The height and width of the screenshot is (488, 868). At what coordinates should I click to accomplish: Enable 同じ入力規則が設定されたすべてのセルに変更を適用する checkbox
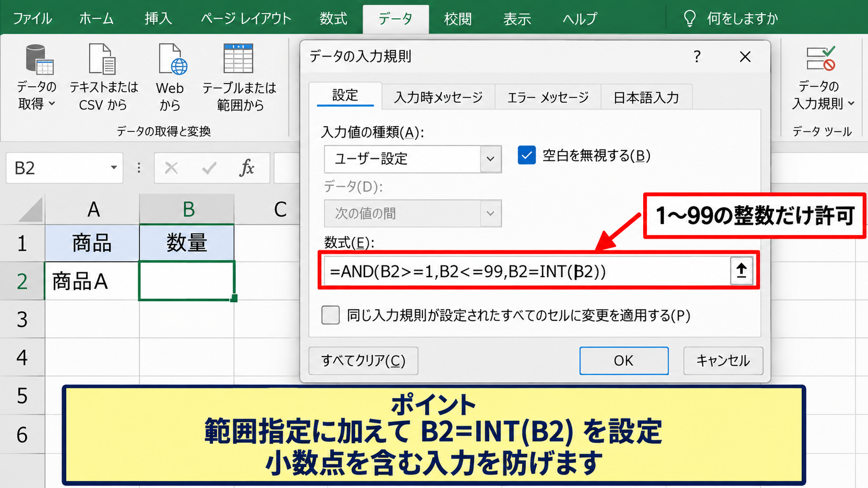(331, 315)
